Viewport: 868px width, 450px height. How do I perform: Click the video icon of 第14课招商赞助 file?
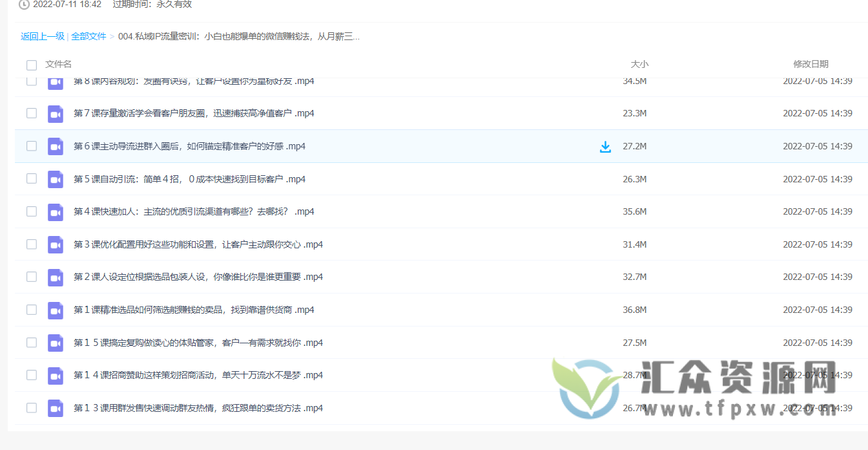point(55,375)
